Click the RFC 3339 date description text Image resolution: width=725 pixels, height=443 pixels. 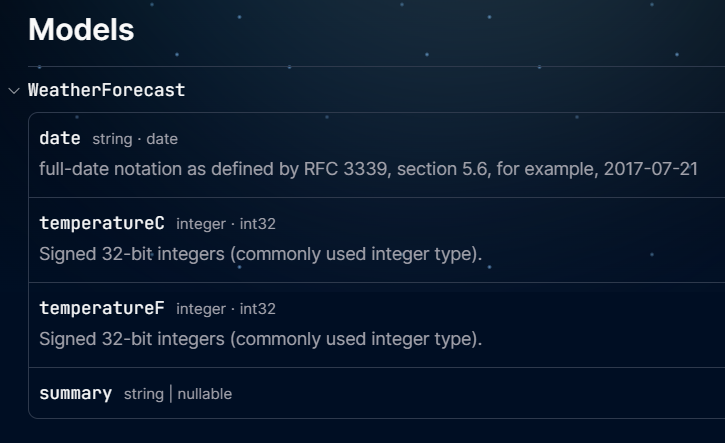pos(368,169)
